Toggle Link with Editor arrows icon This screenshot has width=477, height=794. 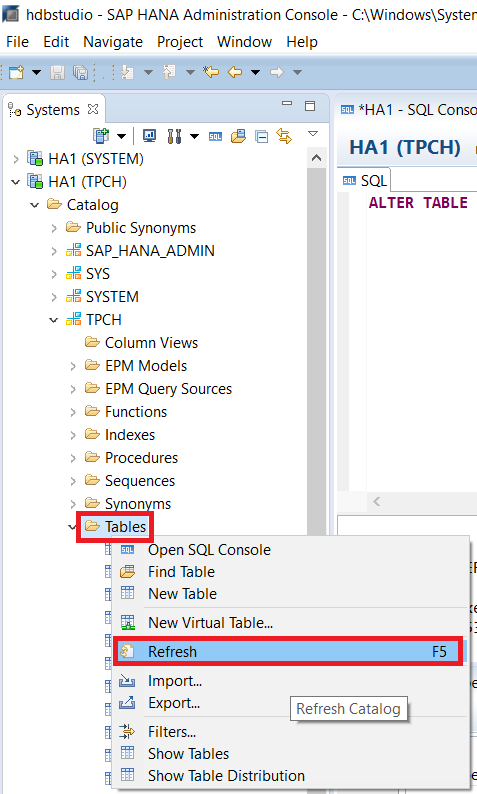pos(284,136)
